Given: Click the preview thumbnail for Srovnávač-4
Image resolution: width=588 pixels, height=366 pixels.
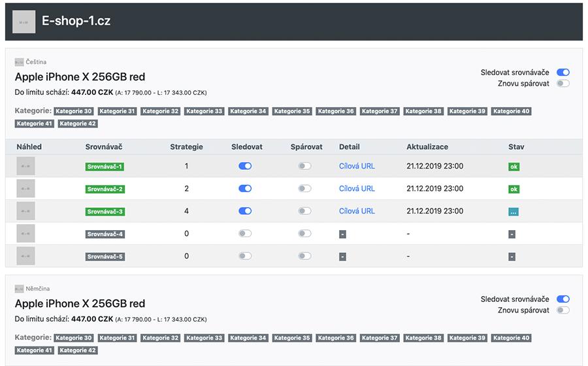Looking at the screenshot, I should [x=25, y=233].
